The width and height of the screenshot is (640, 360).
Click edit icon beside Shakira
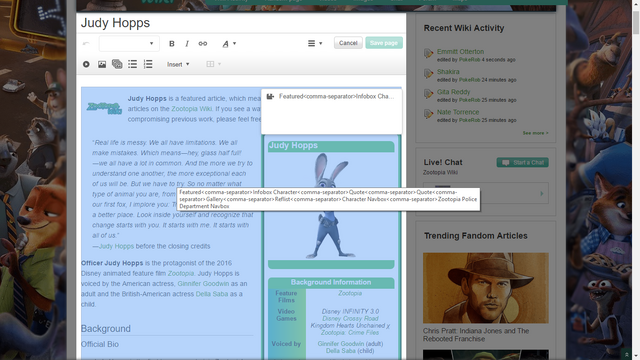point(428,73)
